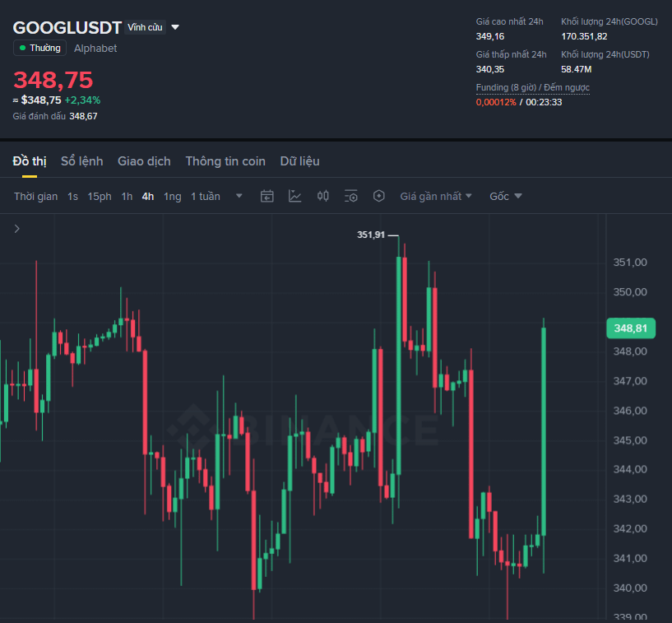Click the 345,00 price axis label

630,440
